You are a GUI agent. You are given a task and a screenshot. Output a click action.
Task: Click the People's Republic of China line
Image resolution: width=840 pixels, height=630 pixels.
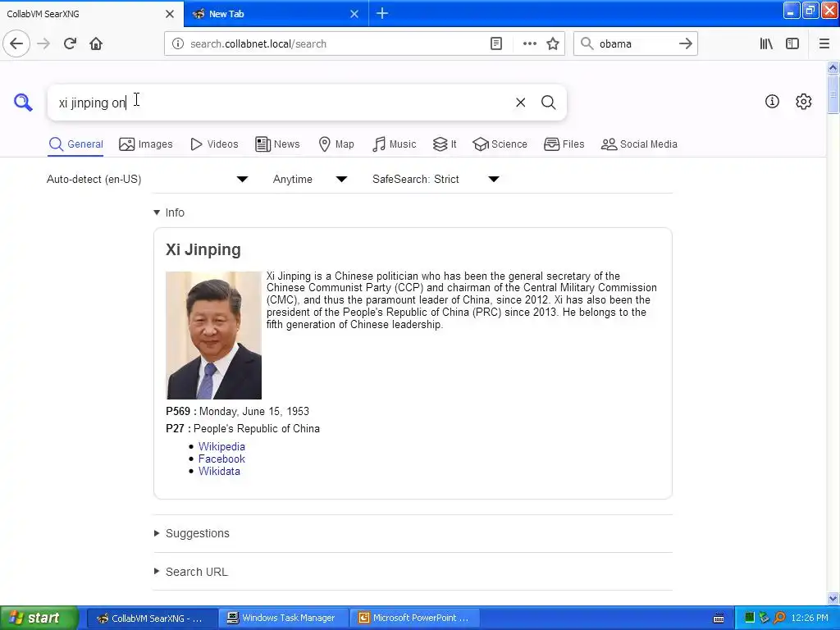point(243,428)
